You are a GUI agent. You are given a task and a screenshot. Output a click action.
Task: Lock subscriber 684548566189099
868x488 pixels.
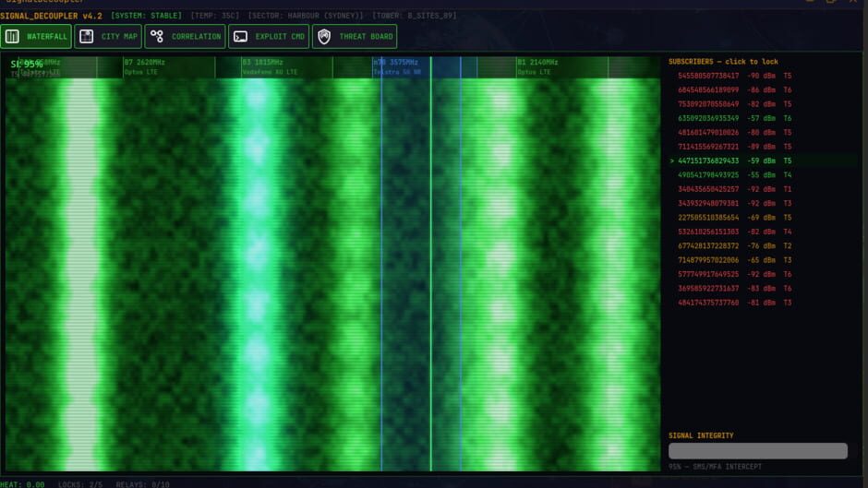click(763, 89)
